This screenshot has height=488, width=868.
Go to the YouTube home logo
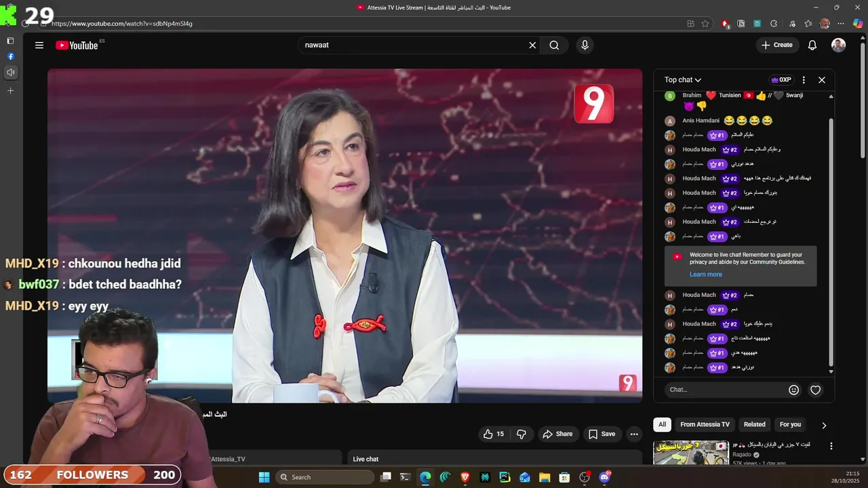[x=77, y=45]
